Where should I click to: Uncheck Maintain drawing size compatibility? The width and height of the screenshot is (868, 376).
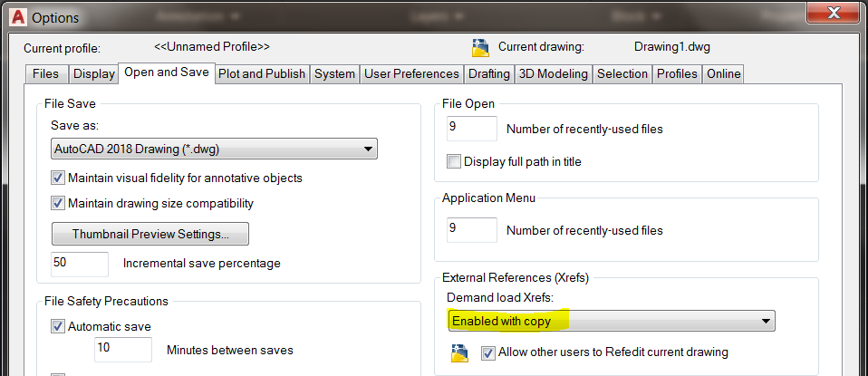[59, 204]
